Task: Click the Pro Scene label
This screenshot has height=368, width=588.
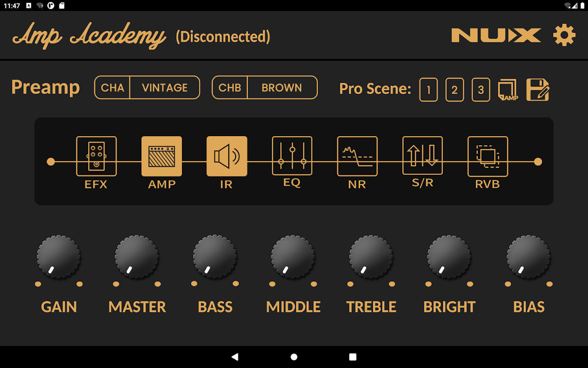Action: [x=375, y=89]
